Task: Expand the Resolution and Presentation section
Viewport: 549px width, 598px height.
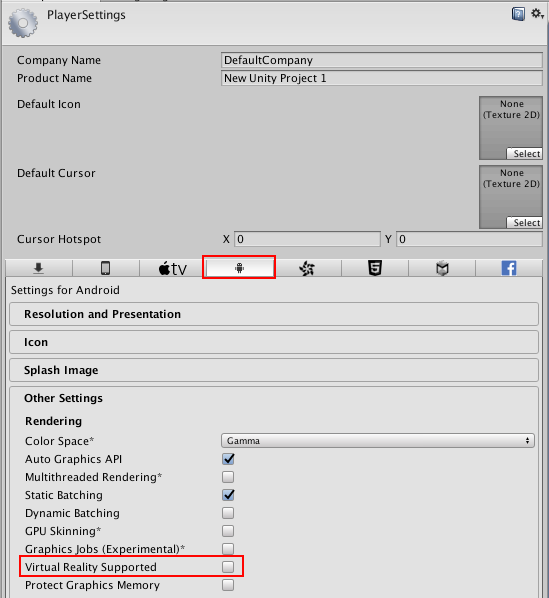Action: point(274,314)
